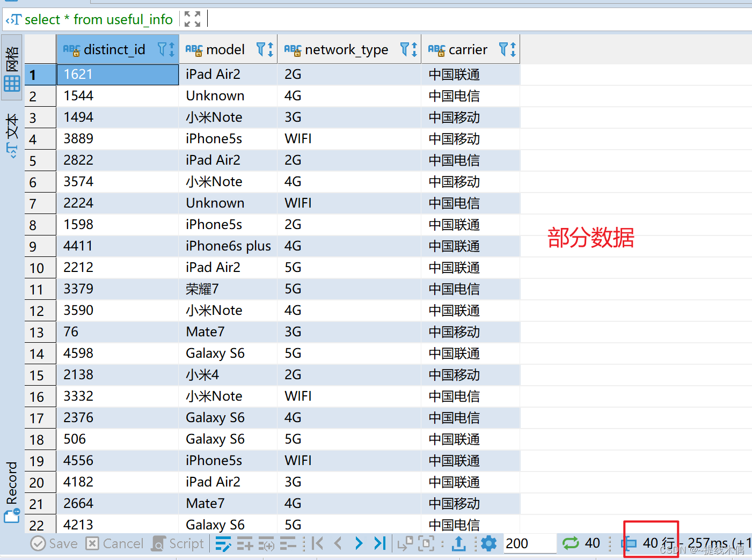Click the duplicate current row icon
This screenshot has height=560, width=752.
[x=266, y=543]
